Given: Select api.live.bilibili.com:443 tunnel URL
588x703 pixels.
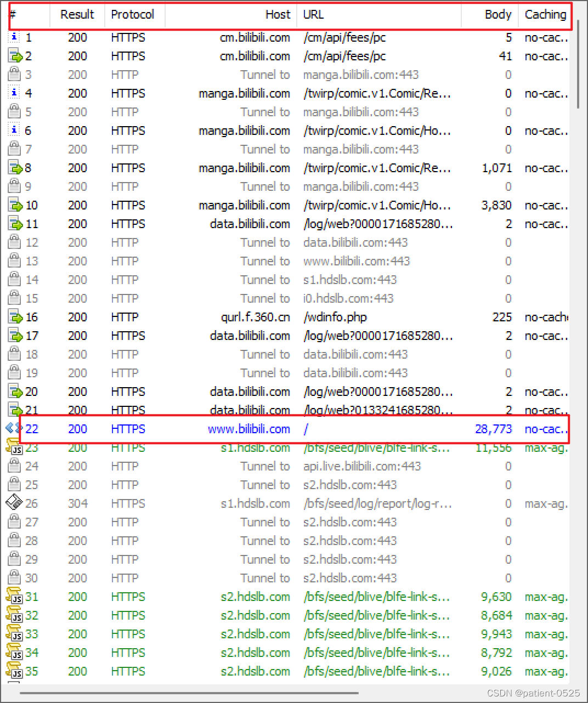Looking at the screenshot, I should pos(362,466).
